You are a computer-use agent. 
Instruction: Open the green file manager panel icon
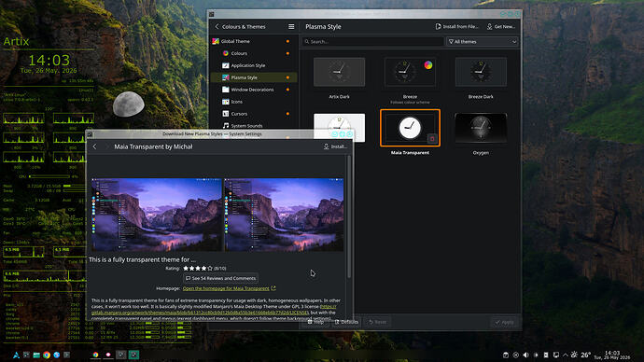click(x=36, y=355)
